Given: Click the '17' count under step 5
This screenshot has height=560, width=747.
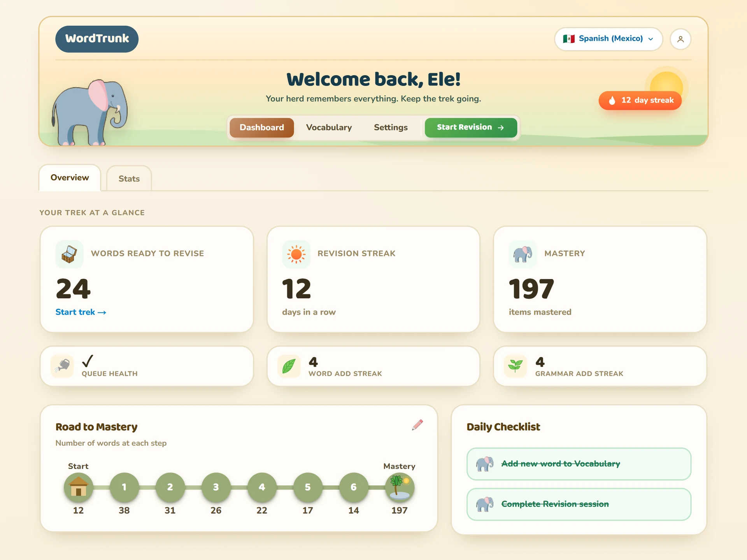Looking at the screenshot, I should point(308,511).
